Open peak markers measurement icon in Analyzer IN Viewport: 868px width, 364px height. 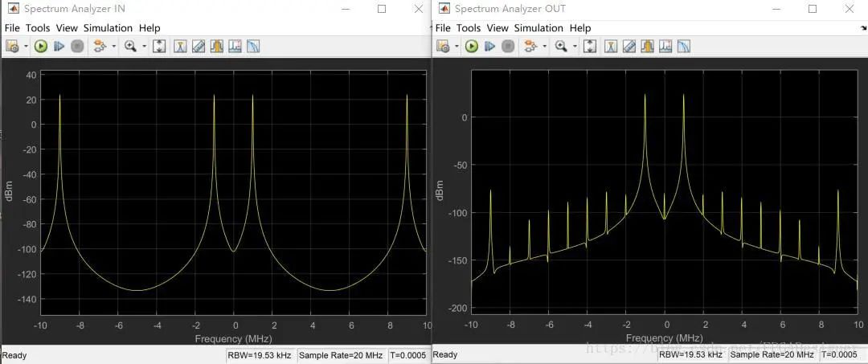click(x=235, y=47)
